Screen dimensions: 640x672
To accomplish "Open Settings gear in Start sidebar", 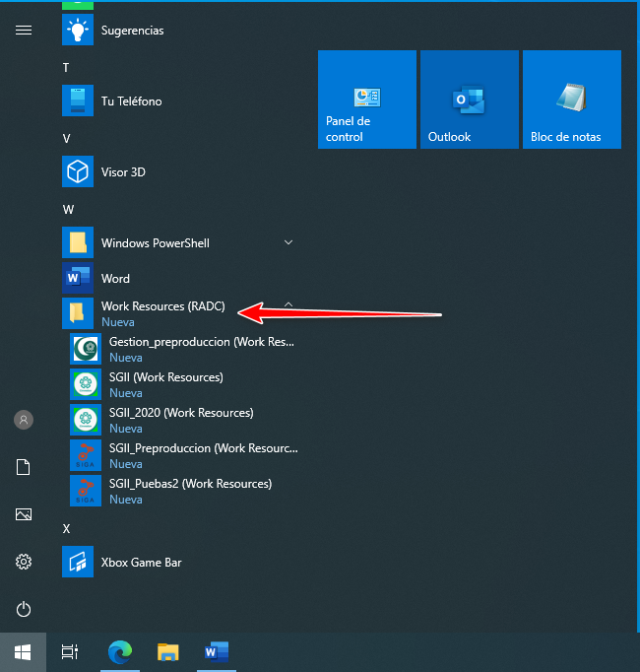I will (24, 562).
